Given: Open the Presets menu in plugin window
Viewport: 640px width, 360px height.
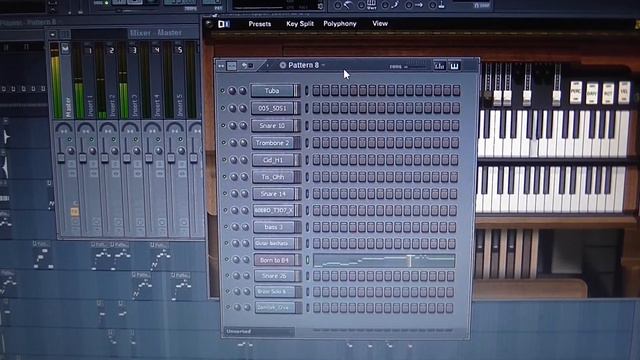Looking at the screenshot, I should tap(260, 24).
